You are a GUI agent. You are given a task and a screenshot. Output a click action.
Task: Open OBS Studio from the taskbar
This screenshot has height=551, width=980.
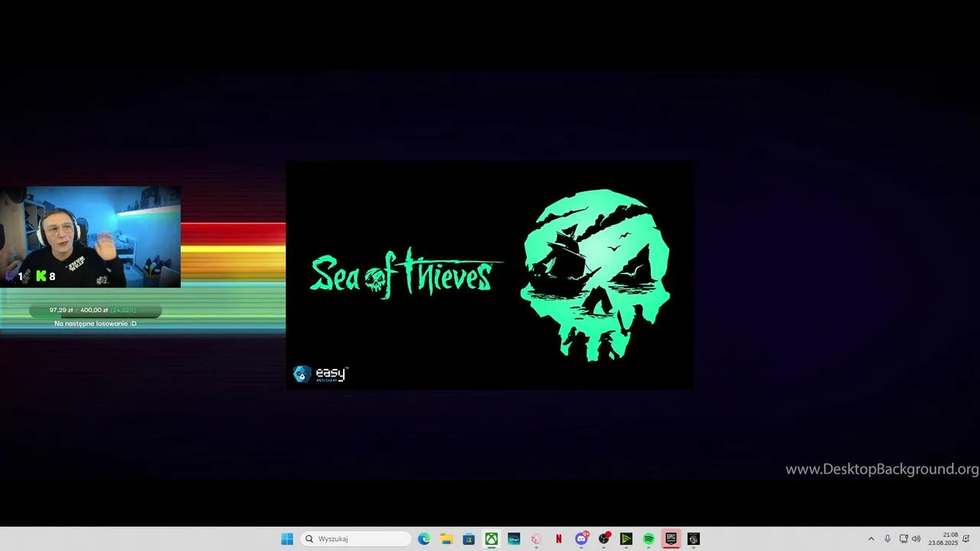(604, 539)
